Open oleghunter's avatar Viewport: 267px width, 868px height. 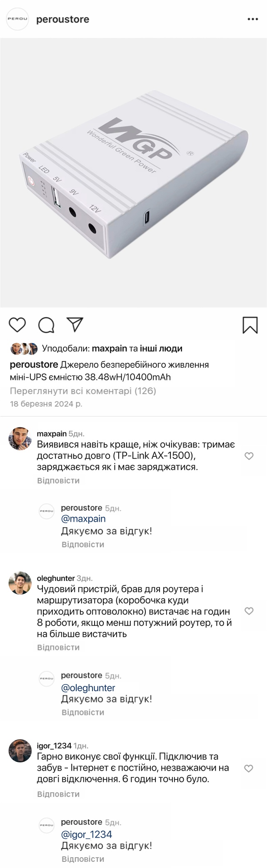tap(20, 583)
